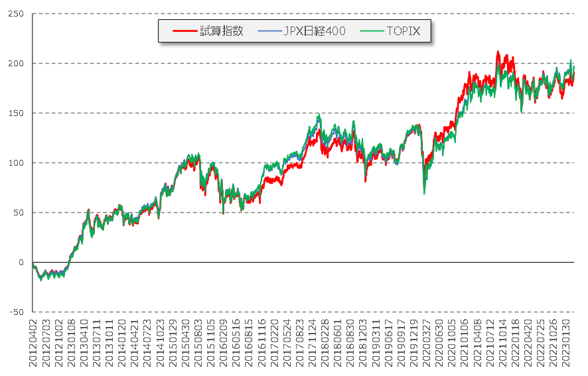
Task: Click the 20150129 date axis label
Action: pos(174,343)
